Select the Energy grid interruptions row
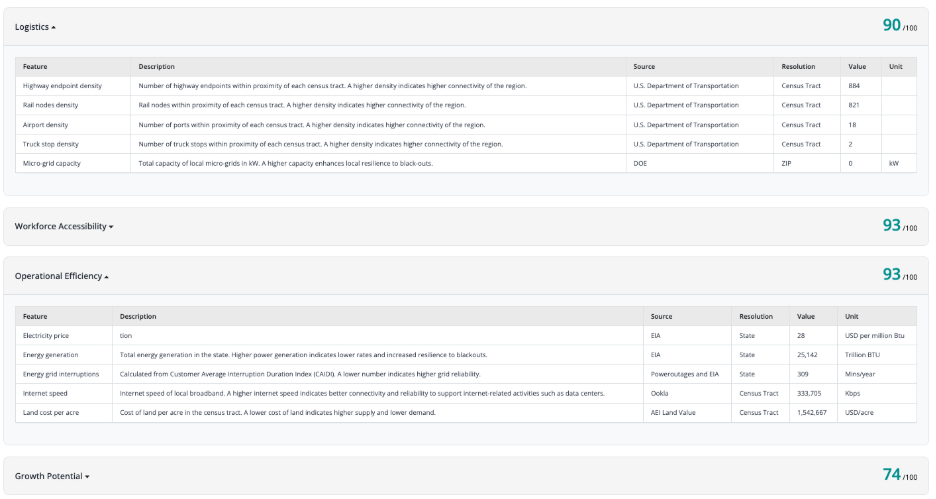 point(61,374)
